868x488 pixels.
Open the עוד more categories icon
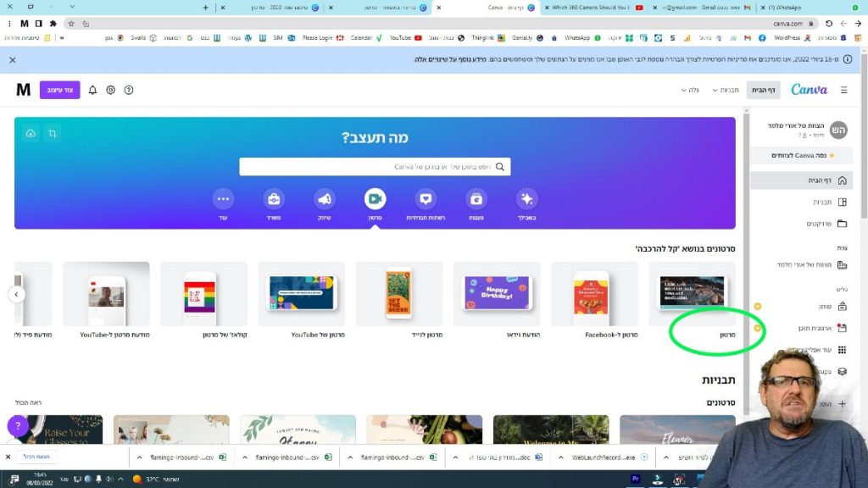[x=223, y=198]
